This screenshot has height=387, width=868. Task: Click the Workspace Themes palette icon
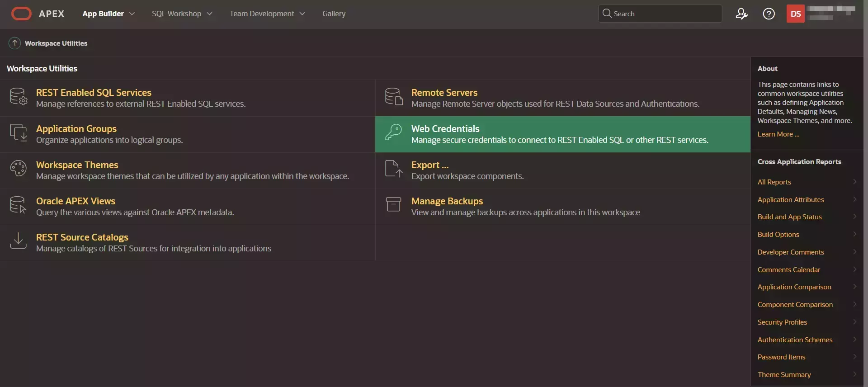click(x=19, y=169)
